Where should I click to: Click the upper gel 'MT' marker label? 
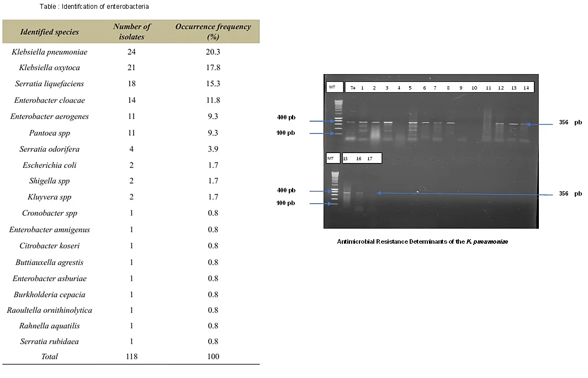332,87
